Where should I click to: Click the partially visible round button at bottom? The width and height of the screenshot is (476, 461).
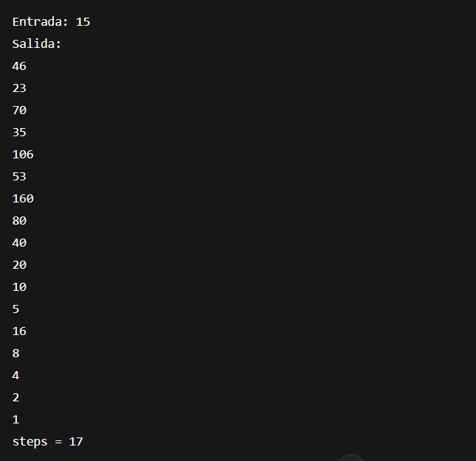(351, 458)
